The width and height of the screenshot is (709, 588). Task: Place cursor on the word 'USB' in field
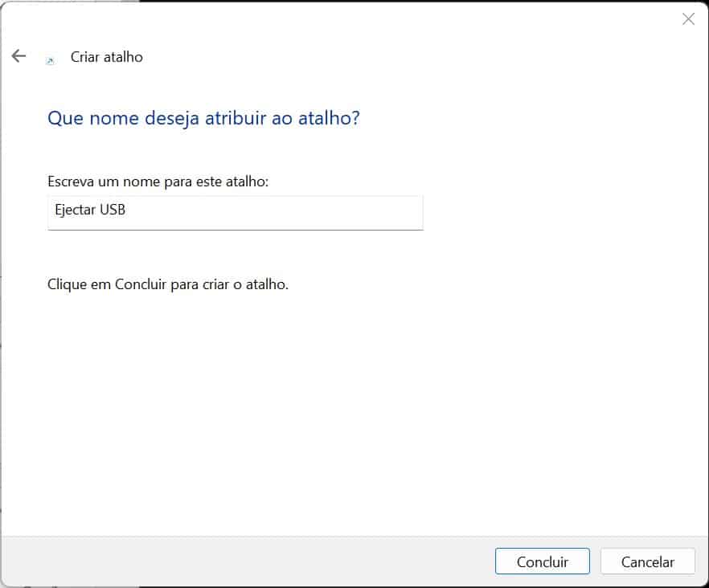pyautogui.click(x=113, y=211)
